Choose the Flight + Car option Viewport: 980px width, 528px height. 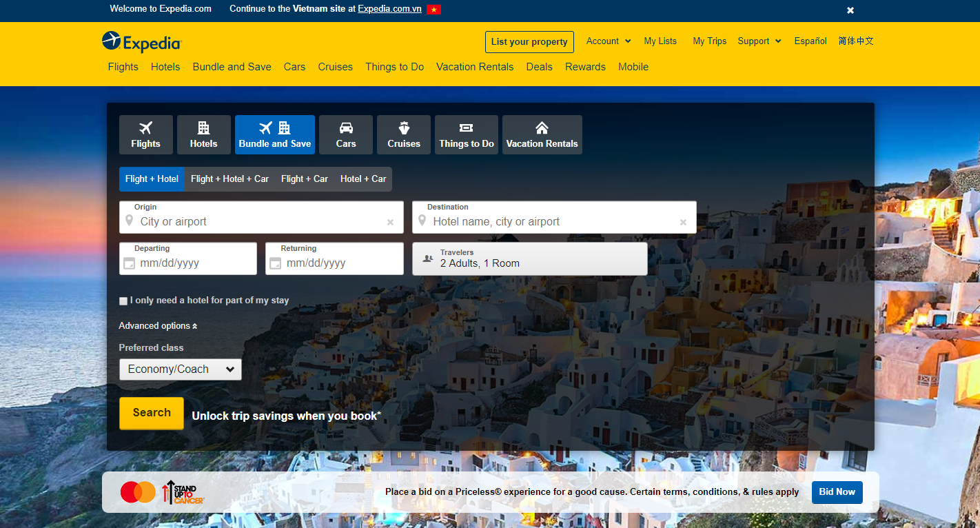click(x=305, y=179)
